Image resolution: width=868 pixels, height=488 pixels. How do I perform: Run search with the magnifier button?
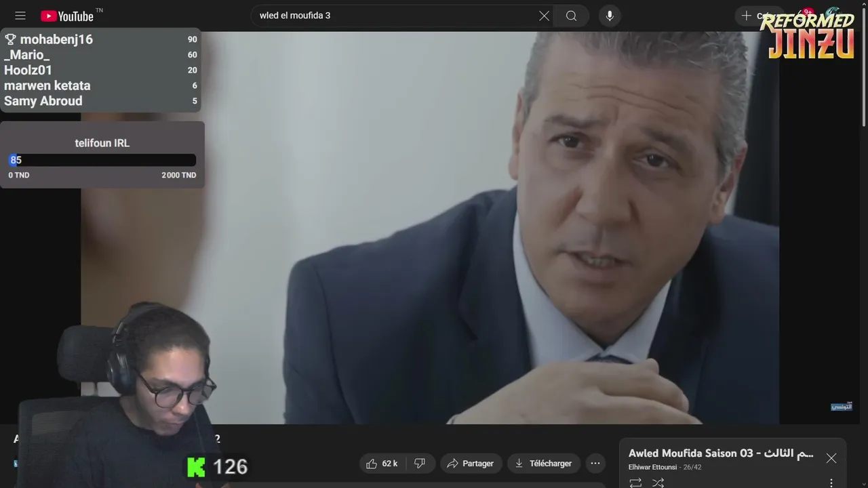[x=572, y=16]
